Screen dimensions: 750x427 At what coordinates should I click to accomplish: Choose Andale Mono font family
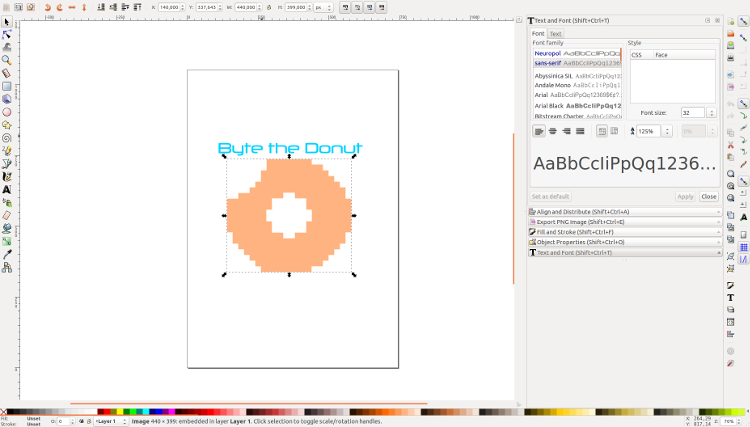(577, 85)
